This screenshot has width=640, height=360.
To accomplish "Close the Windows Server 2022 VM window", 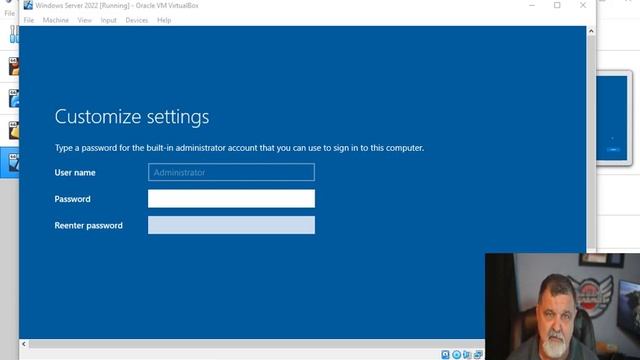I will tap(583, 5).
